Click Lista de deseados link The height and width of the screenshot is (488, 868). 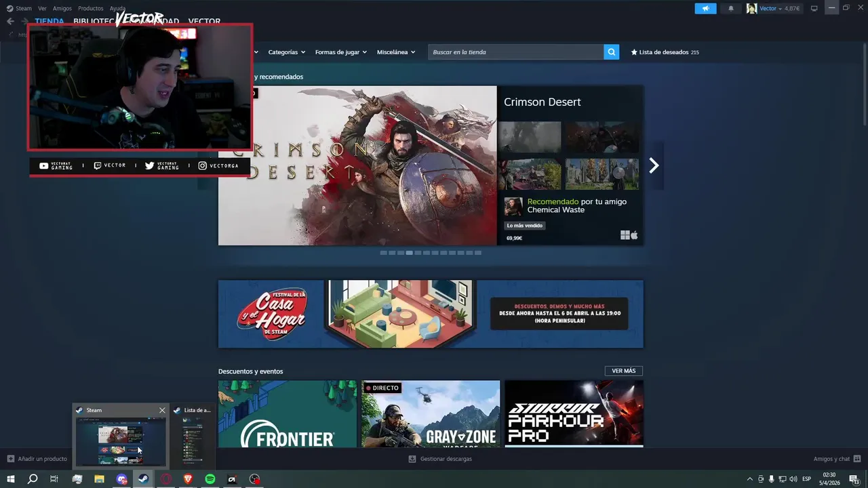[x=665, y=52]
